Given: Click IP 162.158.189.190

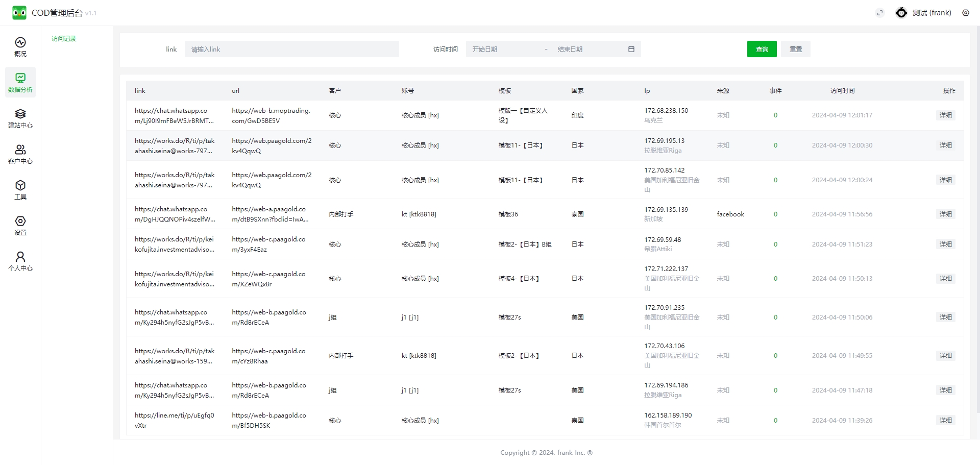Looking at the screenshot, I should pyautogui.click(x=668, y=415).
